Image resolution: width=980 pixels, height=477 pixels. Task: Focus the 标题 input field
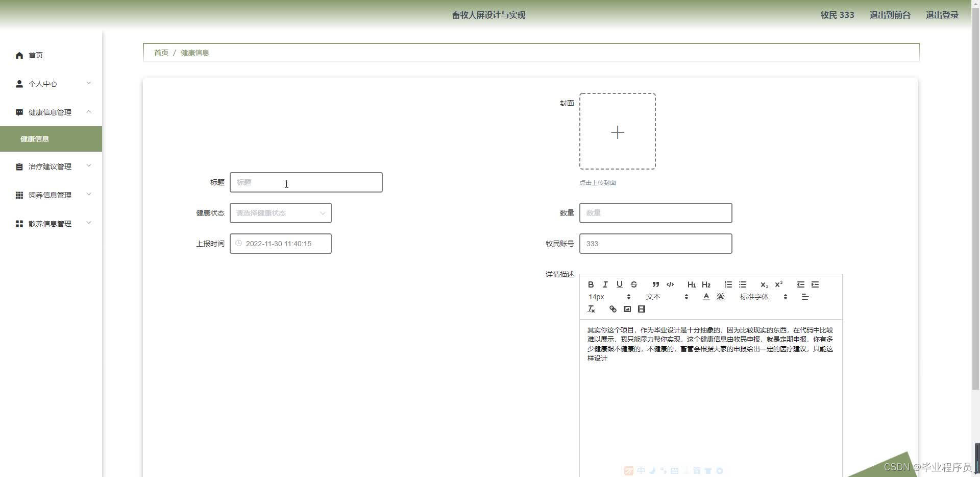[x=306, y=182]
